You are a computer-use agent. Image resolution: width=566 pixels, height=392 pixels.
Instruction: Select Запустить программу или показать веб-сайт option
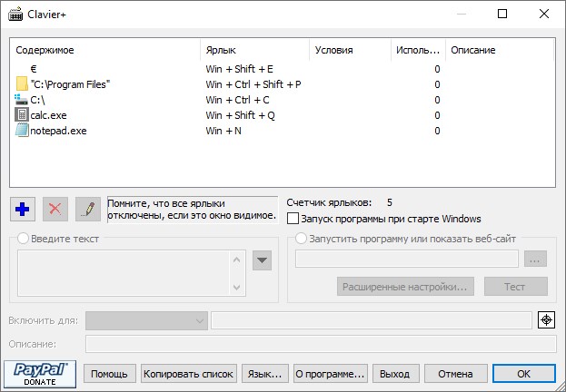click(x=302, y=239)
